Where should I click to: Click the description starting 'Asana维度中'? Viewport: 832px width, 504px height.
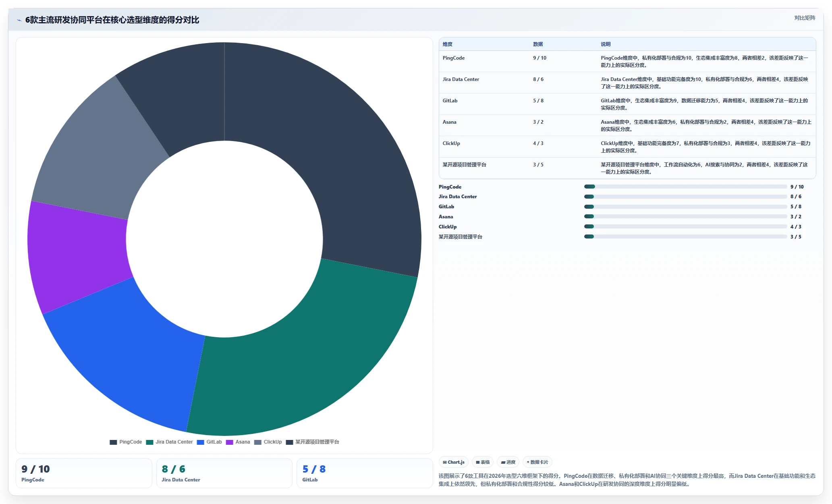coord(706,126)
